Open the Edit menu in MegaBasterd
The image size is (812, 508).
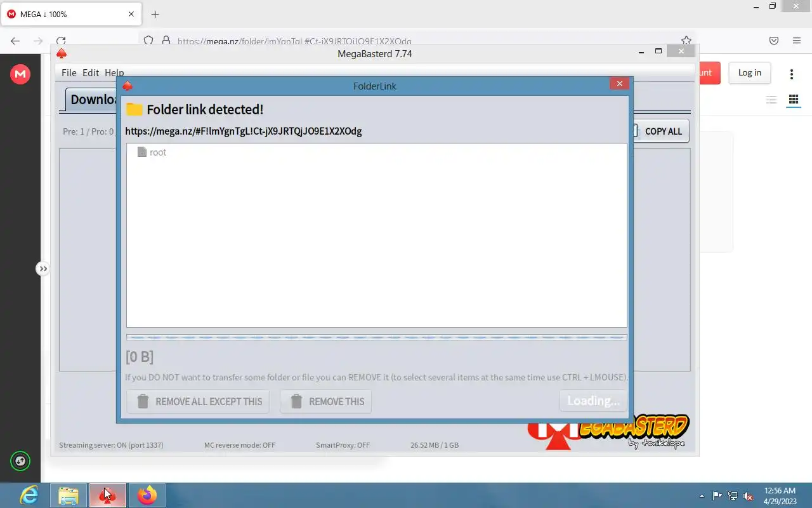coord(91,73)
